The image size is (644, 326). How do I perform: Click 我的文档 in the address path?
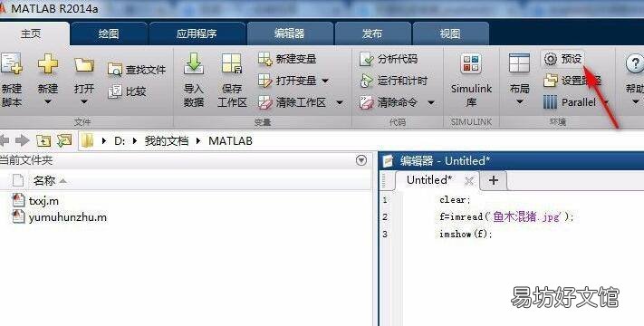coord(167,141)
